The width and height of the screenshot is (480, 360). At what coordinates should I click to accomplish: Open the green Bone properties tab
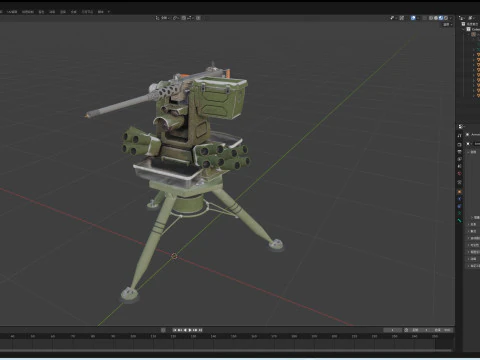pyautogui.click(x=460, y=221)
